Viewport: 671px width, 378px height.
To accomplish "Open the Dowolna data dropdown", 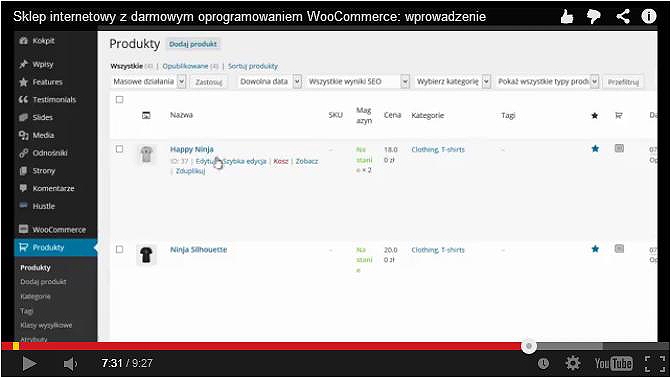I will [x=270, y=81].
